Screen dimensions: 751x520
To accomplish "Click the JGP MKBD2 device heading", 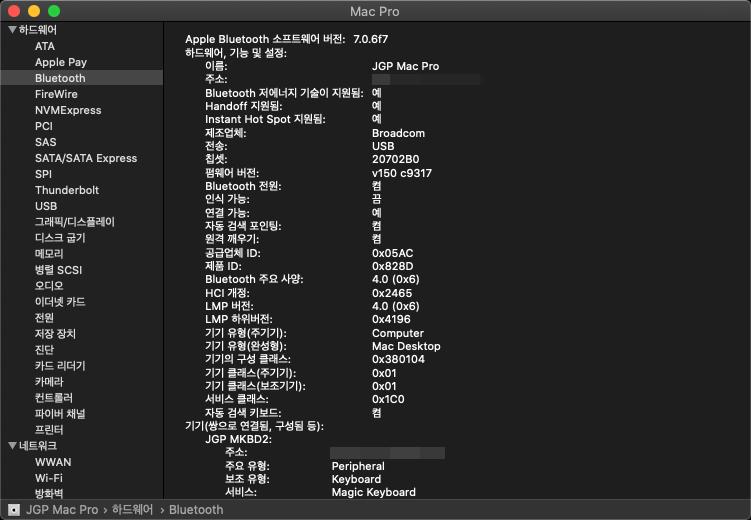I will click(x=239, y=439).
